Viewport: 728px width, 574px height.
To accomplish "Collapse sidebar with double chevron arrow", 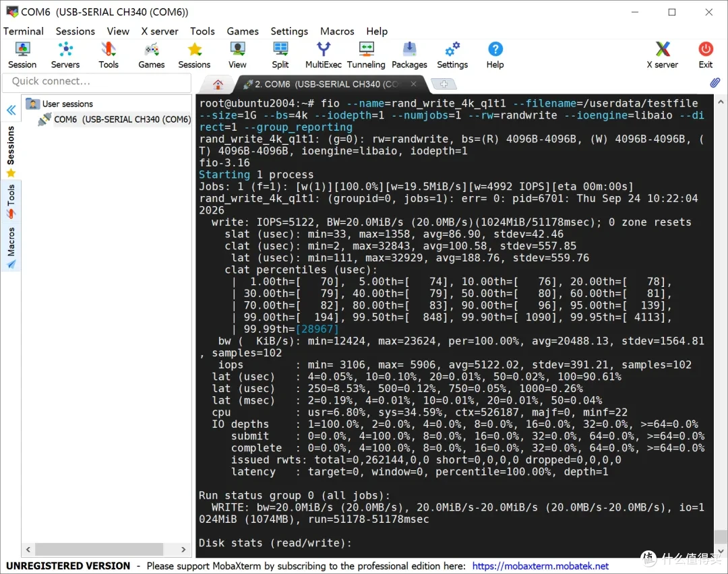I will coord(11,110).
